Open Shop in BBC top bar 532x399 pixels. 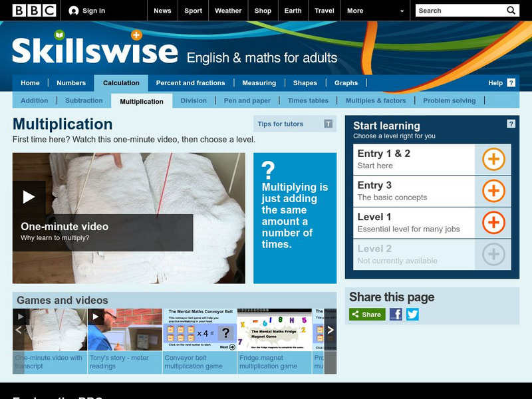coord(263,11)
